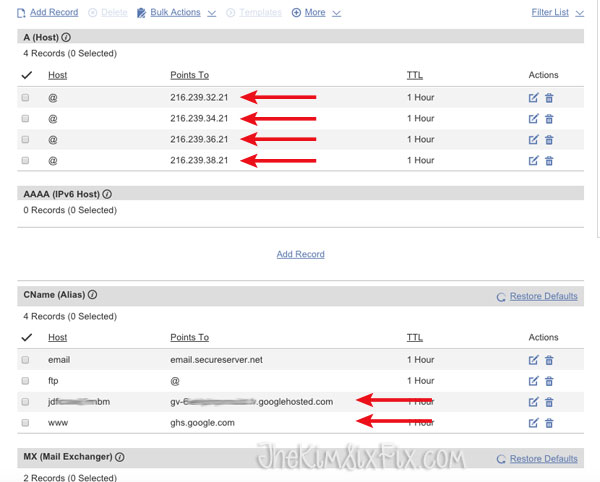Toggle select-all checkmark in A (Host) table
Viewport: 600px width, 482px height.
click(x=27, y=75)
